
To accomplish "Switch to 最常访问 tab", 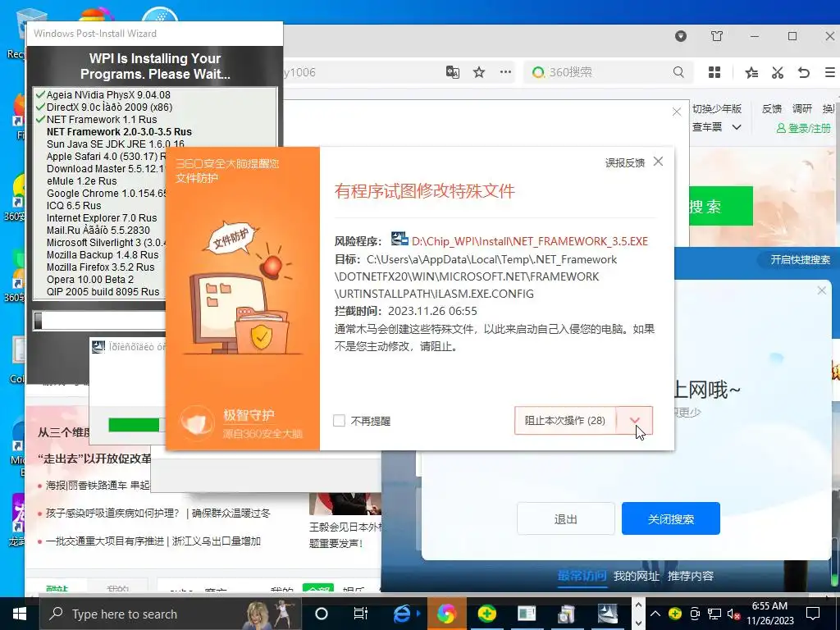I will click(x=582, y=575).
